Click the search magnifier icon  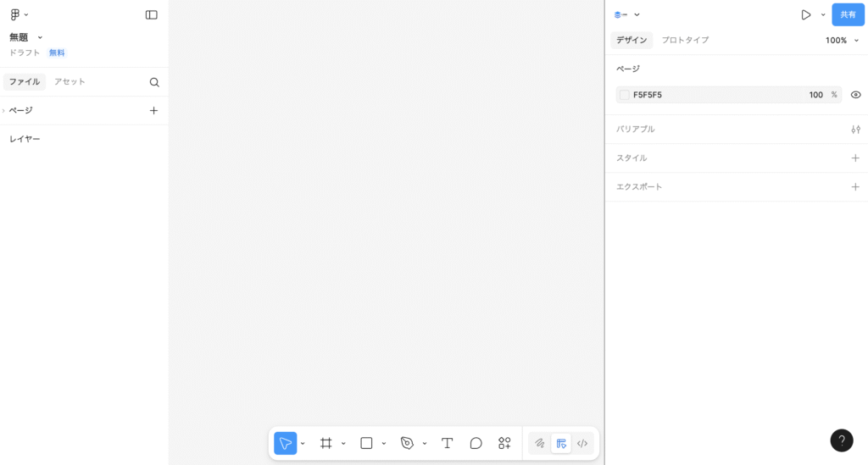pyautogui.click(x=154, y=82)
